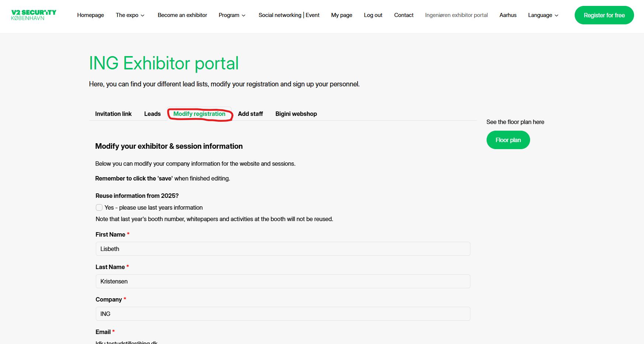Viewport: 644px width, 344px height.
Task: Click the V2 Security København logo
Action: pyautogui.click(x=34, y=15)
